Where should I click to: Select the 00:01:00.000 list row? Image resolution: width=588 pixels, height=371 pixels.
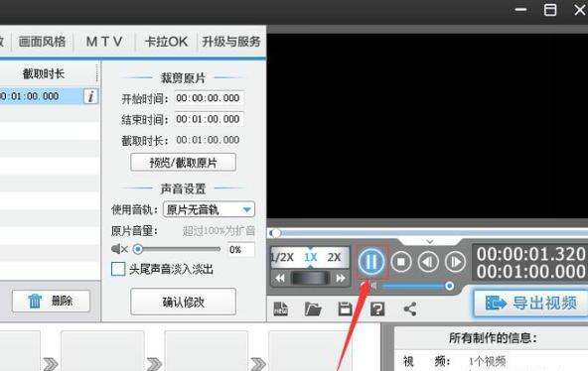click(x=42, y=96)
